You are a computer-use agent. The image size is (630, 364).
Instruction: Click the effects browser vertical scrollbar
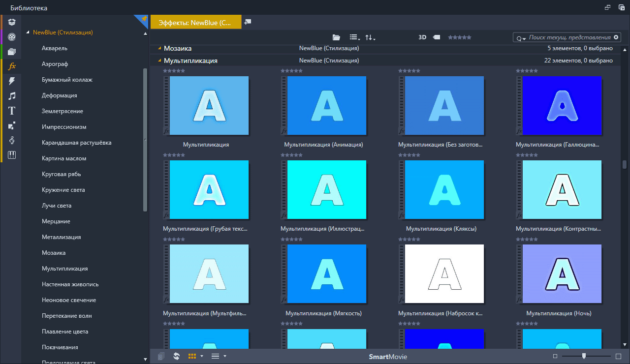click(x=625, y=164)
